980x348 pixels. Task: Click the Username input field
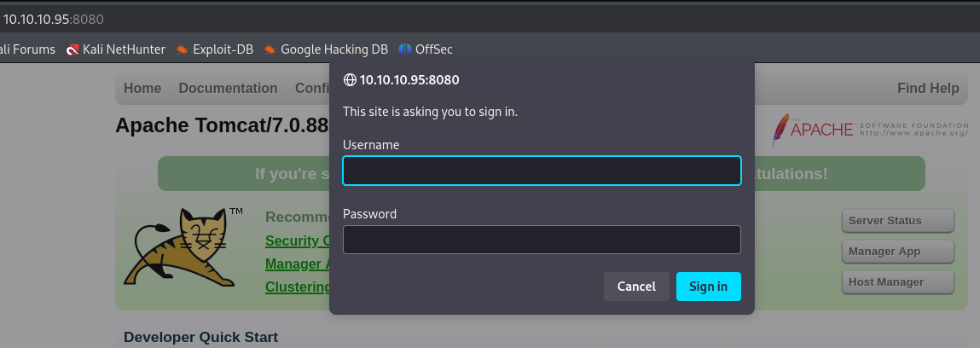click(x=542, y=171)
